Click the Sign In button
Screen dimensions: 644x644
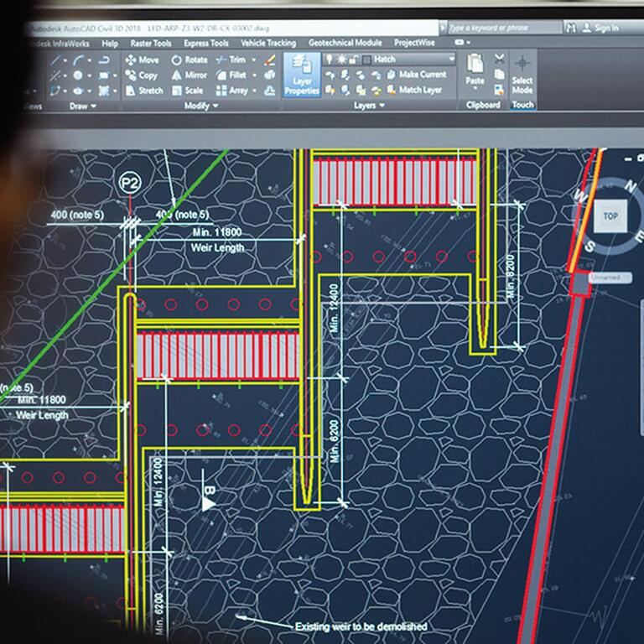(x=601, y=28)
